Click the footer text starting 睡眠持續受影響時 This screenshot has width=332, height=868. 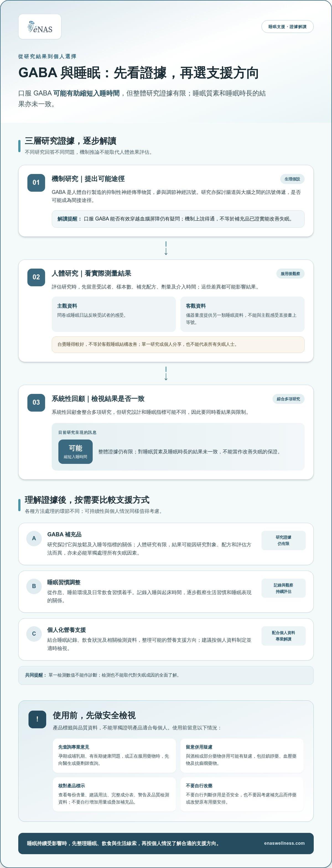pos(124,843)
